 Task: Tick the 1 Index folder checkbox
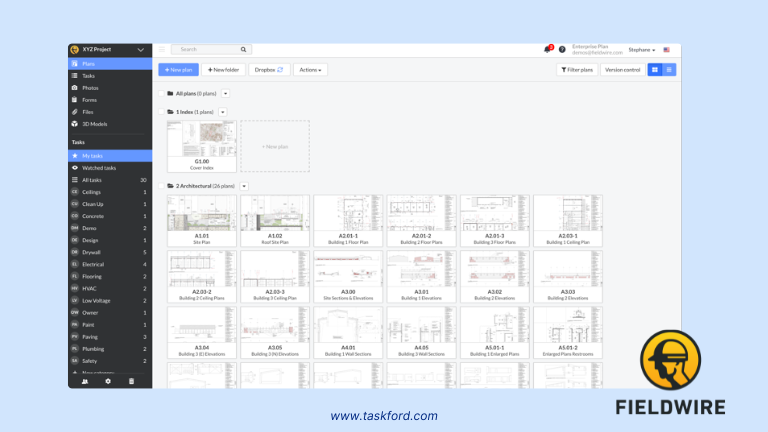pyautogui.click(x=160, y=112)
